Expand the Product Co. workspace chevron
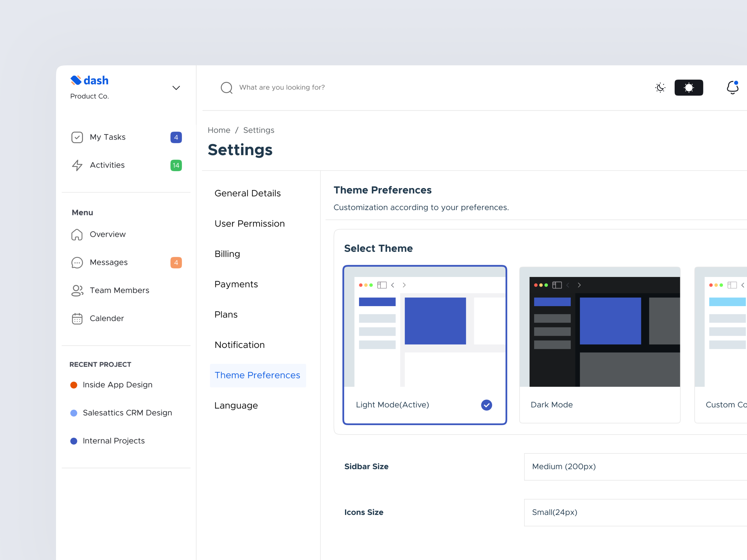This screenshot has width=747, height=560. [176, 87]
